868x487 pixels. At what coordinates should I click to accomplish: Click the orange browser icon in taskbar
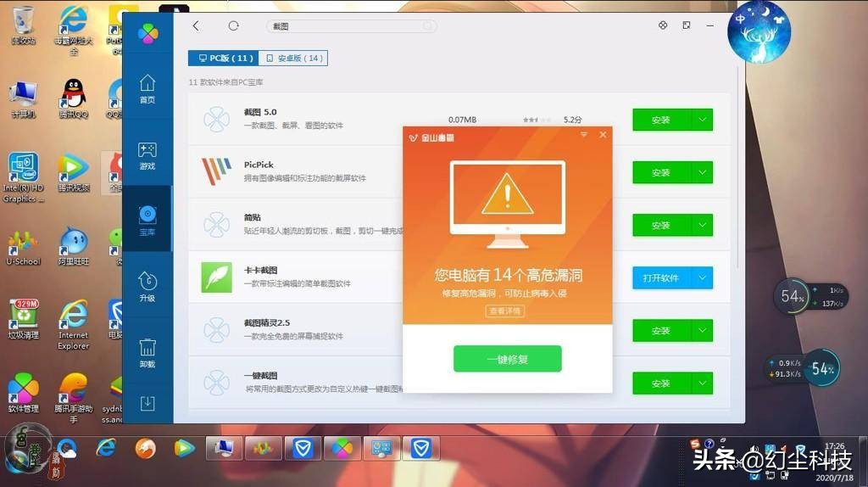pyautogui.click(x=145, y=448)
